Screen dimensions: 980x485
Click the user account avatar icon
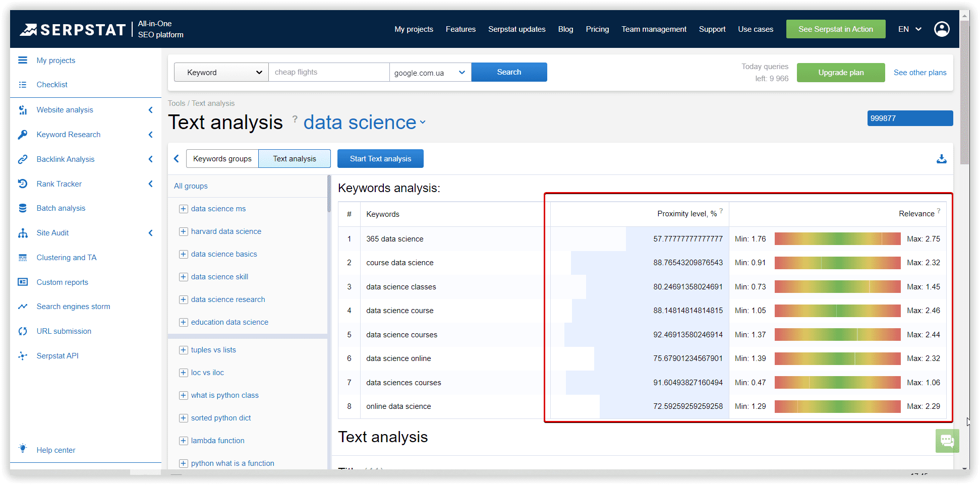pos(942,29)
